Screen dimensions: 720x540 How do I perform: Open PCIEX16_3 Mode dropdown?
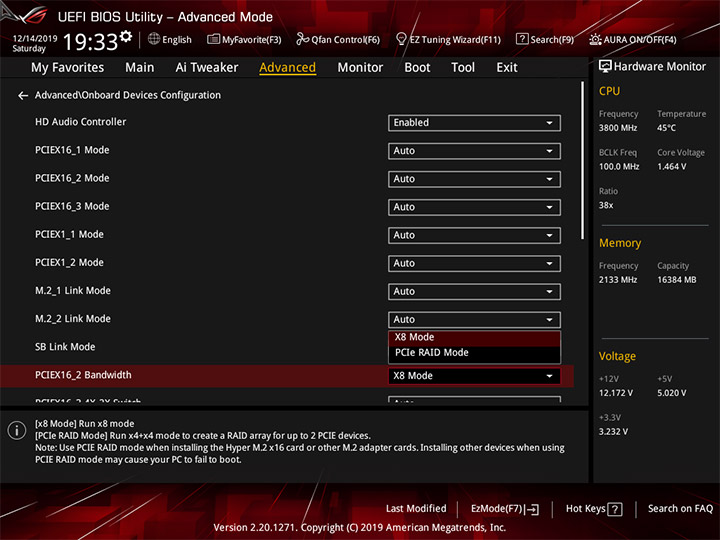[474, 207]
